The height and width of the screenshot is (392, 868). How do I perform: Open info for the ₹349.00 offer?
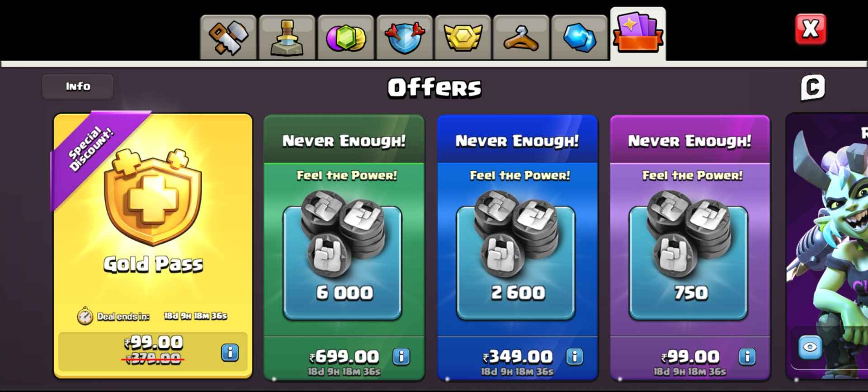[x=575, y=357]
